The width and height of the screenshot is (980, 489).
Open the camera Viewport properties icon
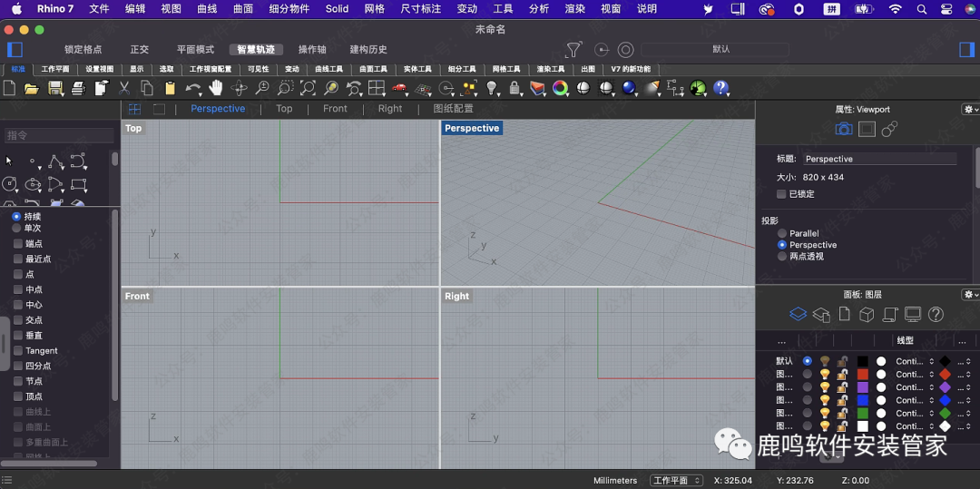[x=844, y=130]
